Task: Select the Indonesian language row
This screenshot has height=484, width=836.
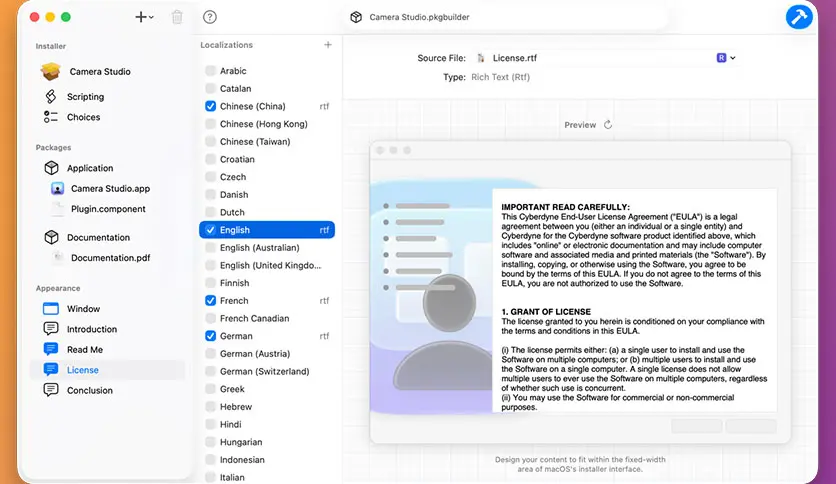Action: click(x=267, y=459)
